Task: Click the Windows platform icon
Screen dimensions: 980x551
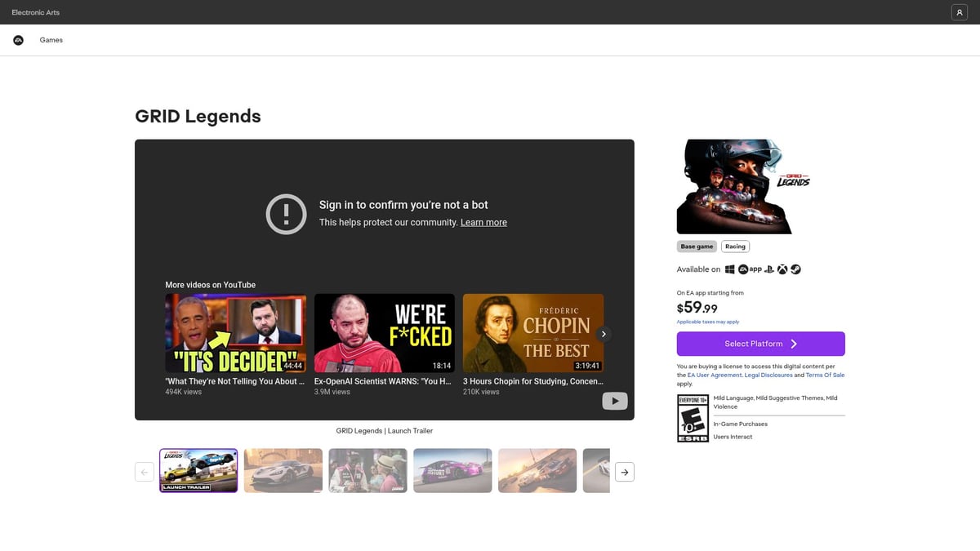Action: click(730, 269)
